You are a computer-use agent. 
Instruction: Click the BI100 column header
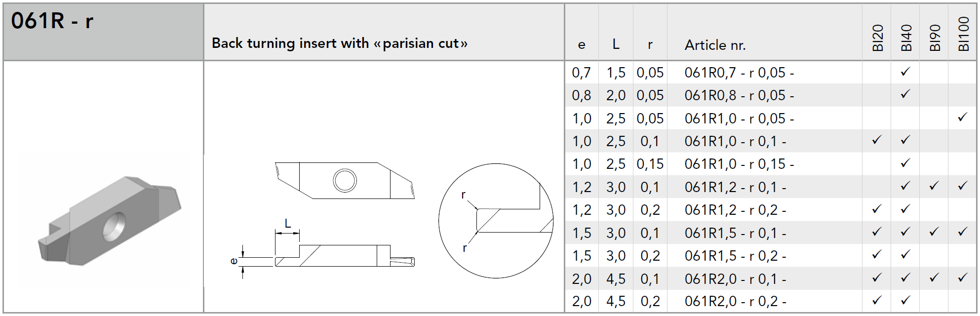click(x=963, y=34)
